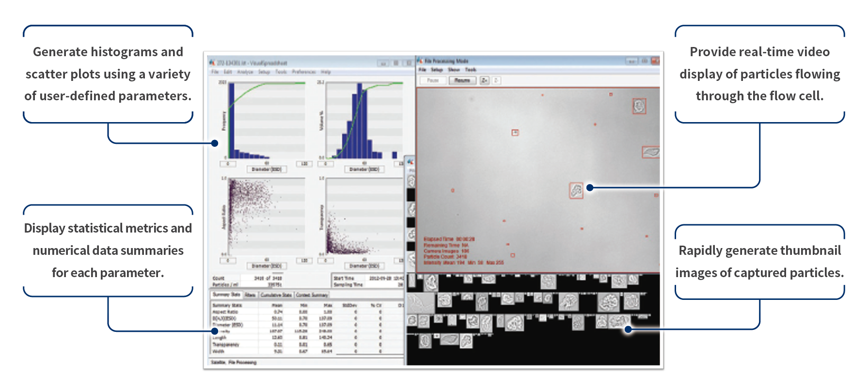The height and width of the screenshot is (390, 868).
Task: Open Show menu in File Processing window
Action: pos(454,70)
